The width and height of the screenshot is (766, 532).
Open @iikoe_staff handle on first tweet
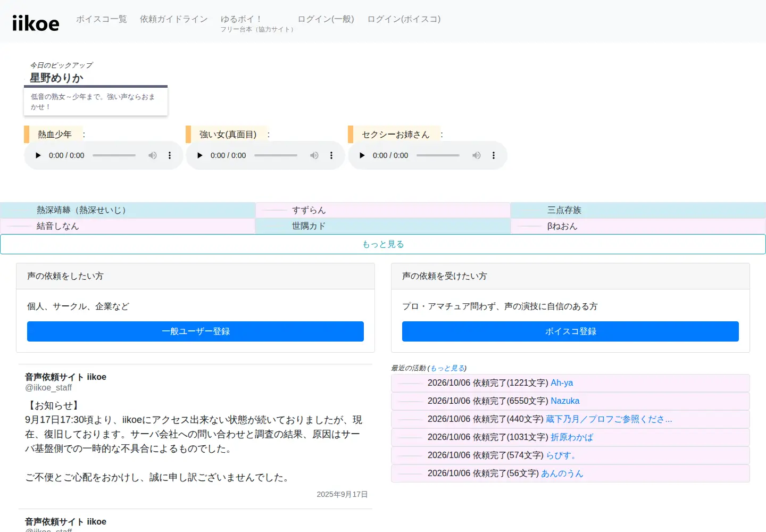pyautogui.click(x=48, y=388)
